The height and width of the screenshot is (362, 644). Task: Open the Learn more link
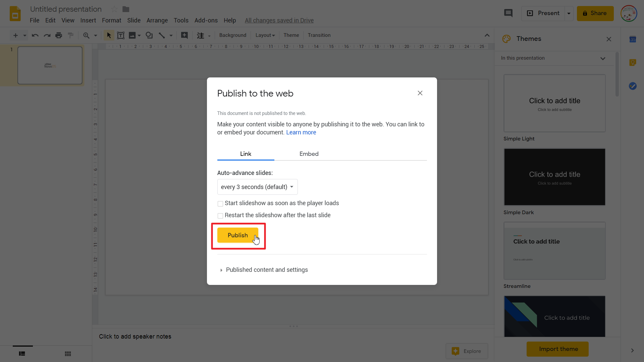(301, 132)
